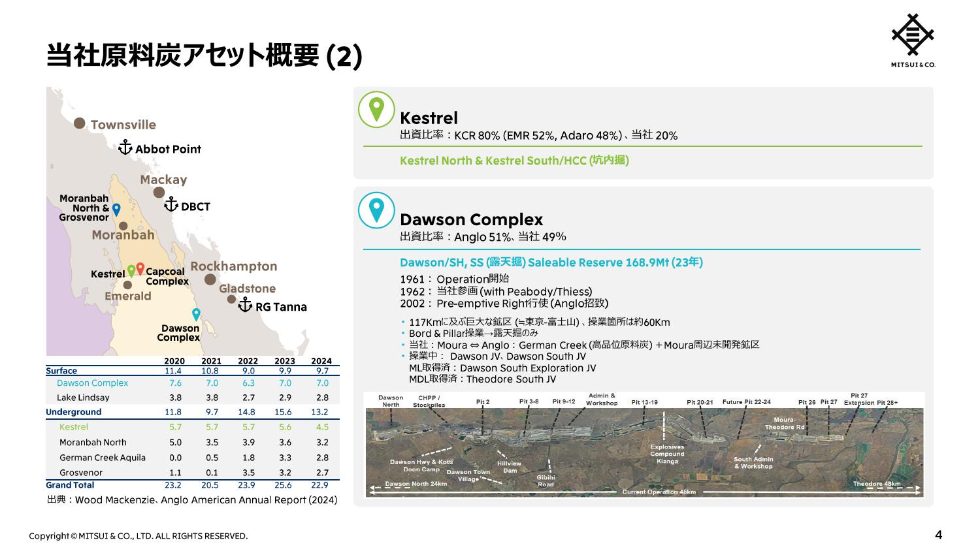Click the Wood Mackenzie source citation
Screen dimensions: 980x551
[192, 500]
